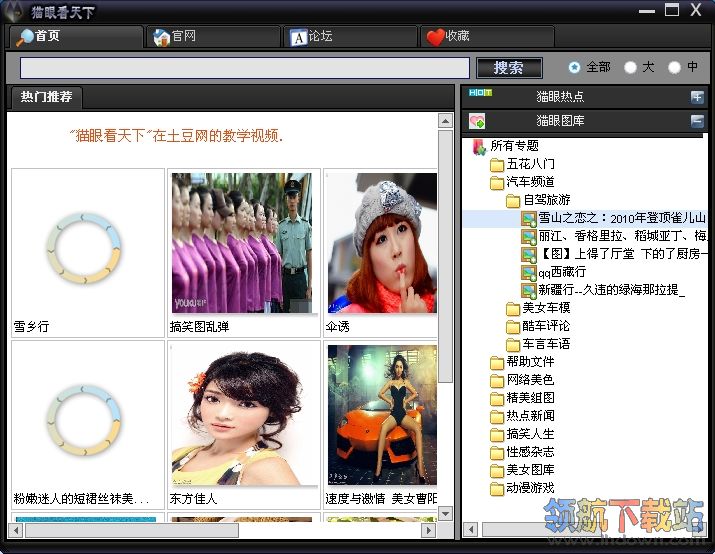
Task: Close the 猫眼看天下 window
Action: pyautogui.click(x=696, y=9)
